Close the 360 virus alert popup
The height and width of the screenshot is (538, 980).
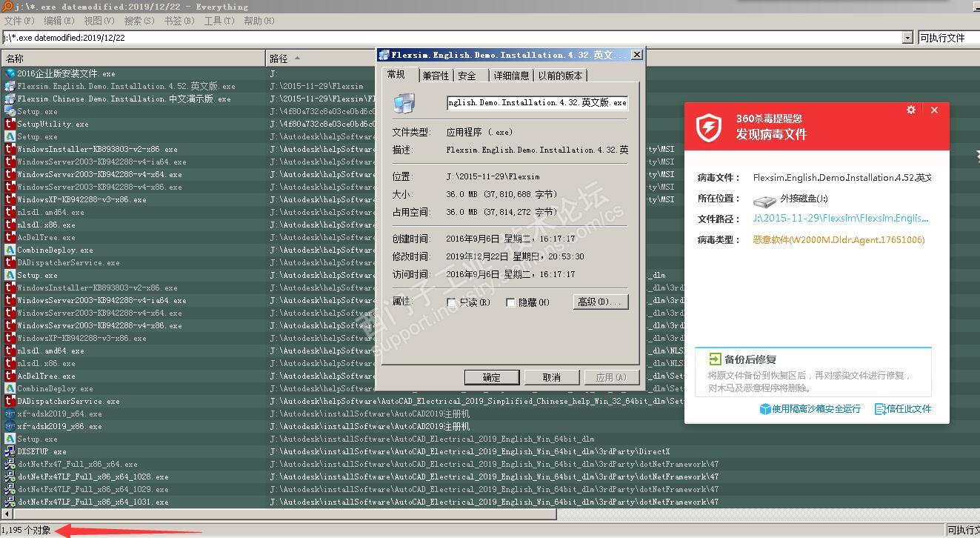pyautogui.click(x=934, y=110)
